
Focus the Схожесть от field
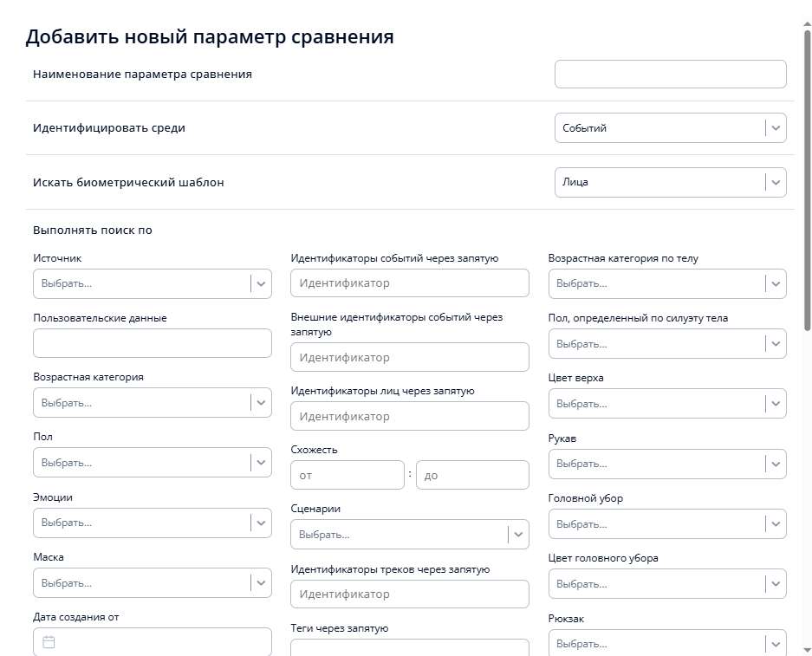coord(347,474)
